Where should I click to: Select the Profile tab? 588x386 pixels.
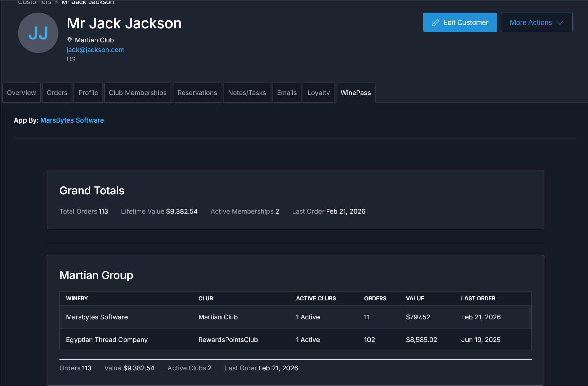point(88,93)
